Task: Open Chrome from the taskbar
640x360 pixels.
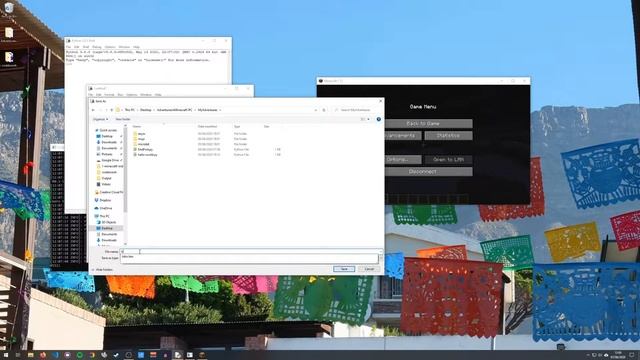Action: [92, 355]
